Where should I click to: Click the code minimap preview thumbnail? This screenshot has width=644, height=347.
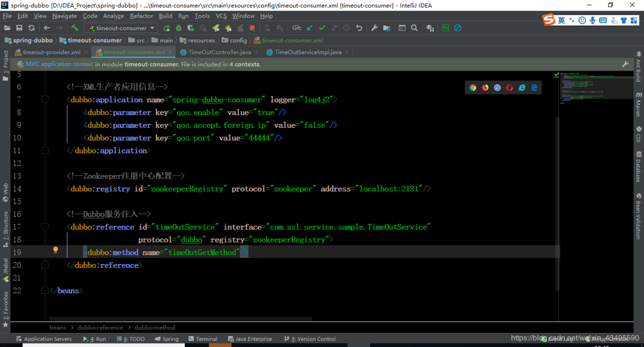(x=597, y=88)
